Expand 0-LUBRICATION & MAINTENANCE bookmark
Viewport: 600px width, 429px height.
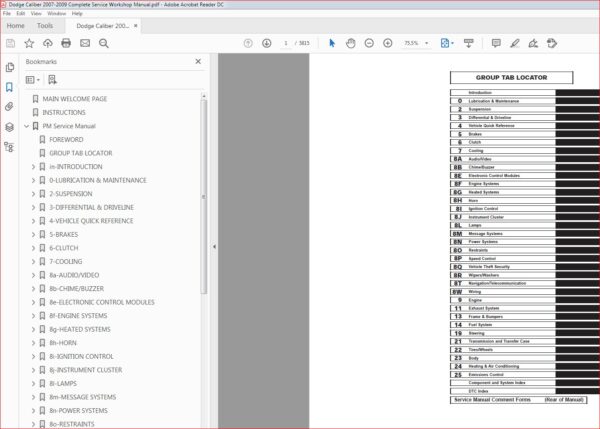pyautogui.click(x=33, y=180)
